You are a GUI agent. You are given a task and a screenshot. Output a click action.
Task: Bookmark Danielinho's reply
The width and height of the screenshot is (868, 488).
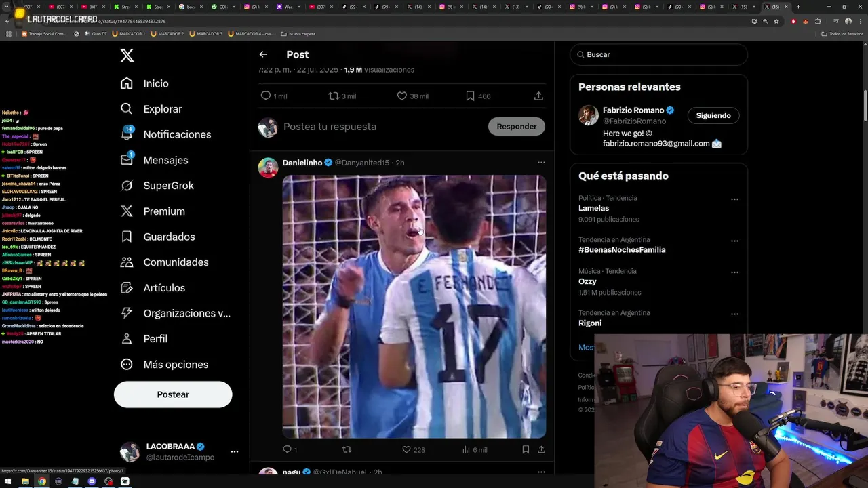[526, 449]
